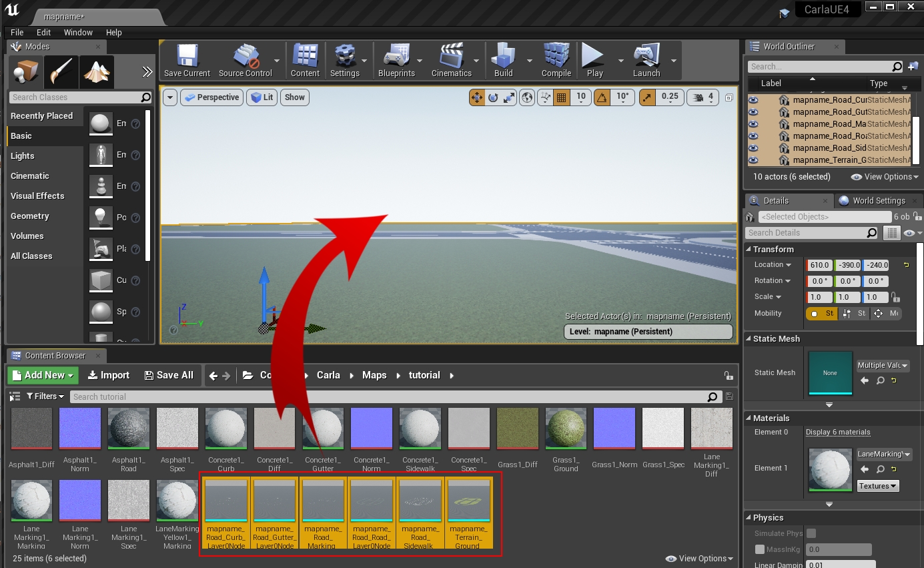Viewport: 924px width, 568px height.
Task: Open the Perspective dropdown
Action: (x=211, y=97)
